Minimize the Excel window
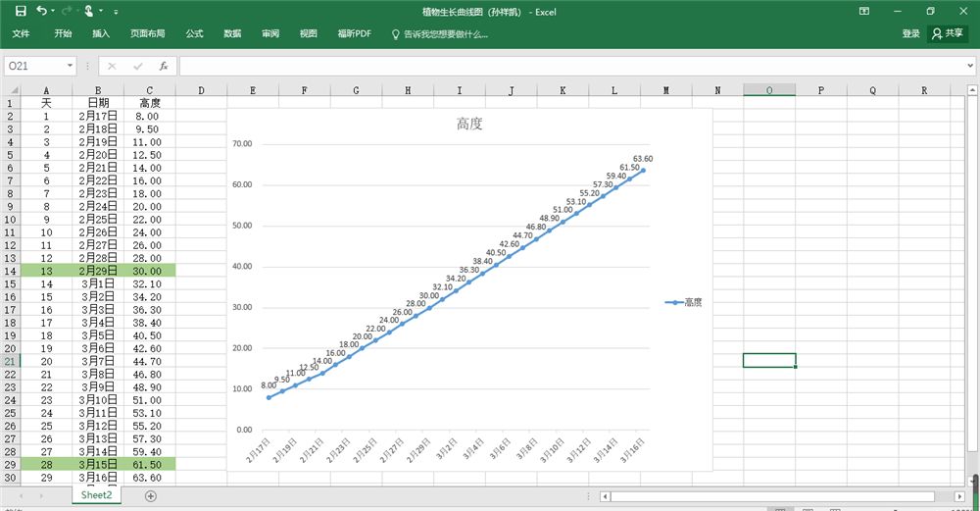 [898, 11]
